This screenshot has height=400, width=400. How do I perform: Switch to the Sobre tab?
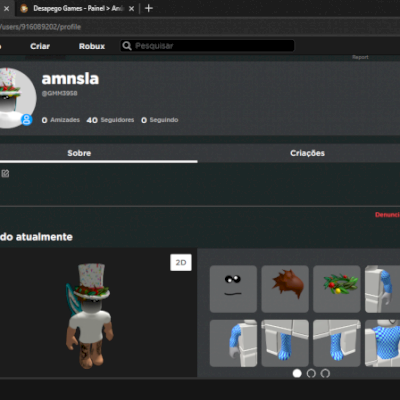click(79, 153)
